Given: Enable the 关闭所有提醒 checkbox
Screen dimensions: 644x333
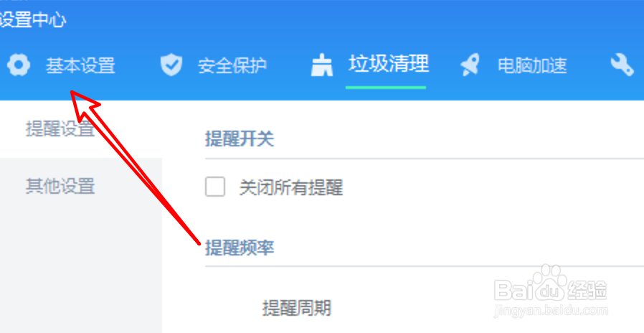Looking at the screenshot, I should (215, 187).
